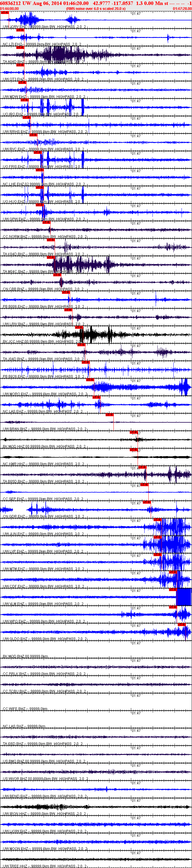Image resolution: width=192 pixels, height=868 pixels.
Task: Click the RMS noise scaling note
Action: point(96,9)
